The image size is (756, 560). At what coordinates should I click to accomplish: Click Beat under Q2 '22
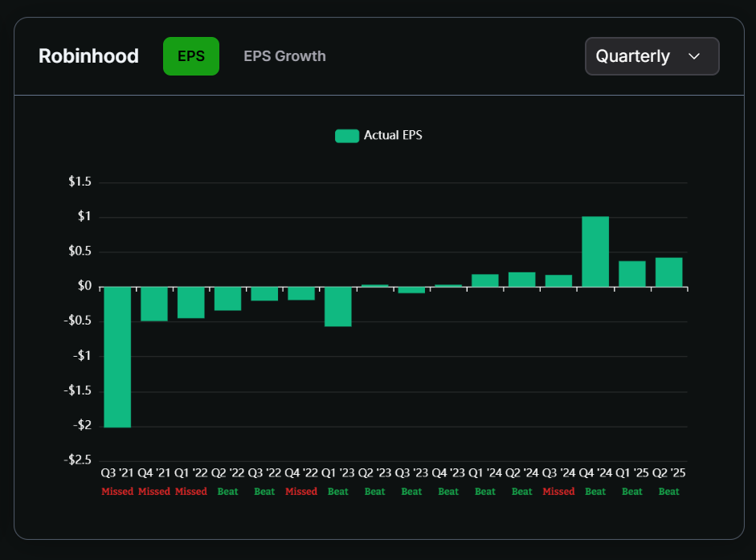(x=227, y=492)
